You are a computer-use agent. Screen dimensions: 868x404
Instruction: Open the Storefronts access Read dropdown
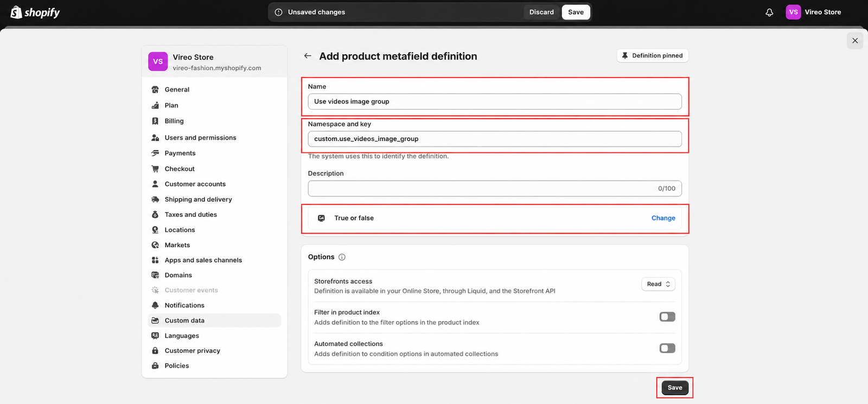click(658, 284)
